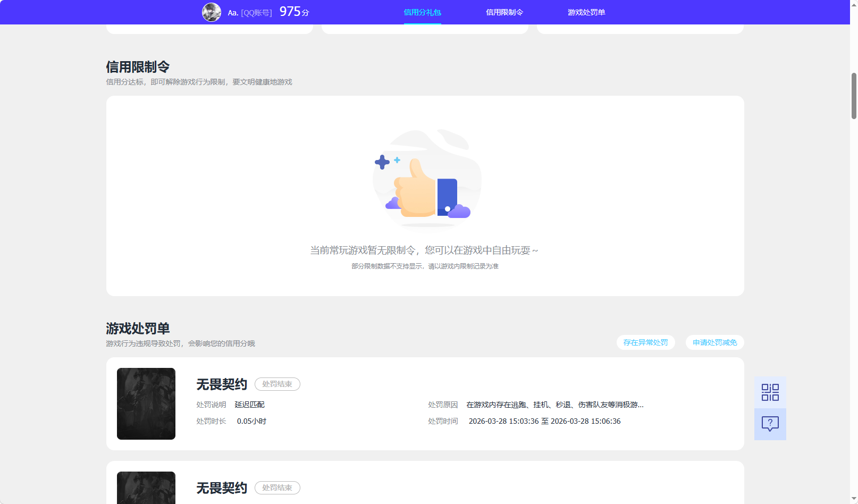The height and width of the screenshot is (504, 858).
Task: Click the 处罚结束 badge on first penalty card
Action: [277, 384]
